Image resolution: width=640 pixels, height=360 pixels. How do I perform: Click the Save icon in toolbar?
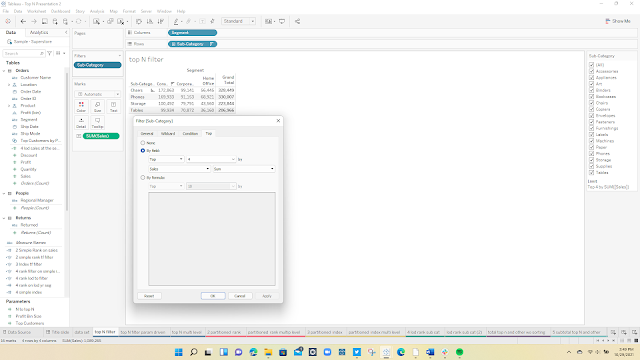(x=44, y=21)
